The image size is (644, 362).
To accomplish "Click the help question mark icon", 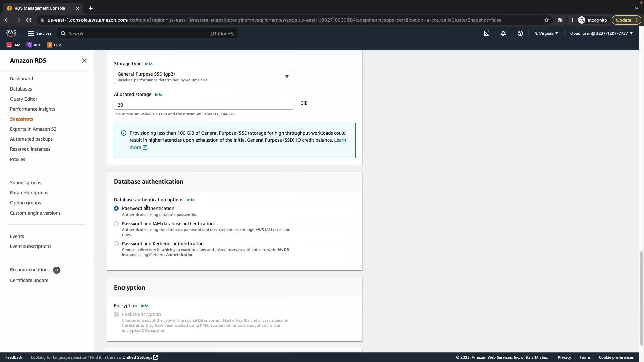I will pyautogui.click(x=520, y=33).
